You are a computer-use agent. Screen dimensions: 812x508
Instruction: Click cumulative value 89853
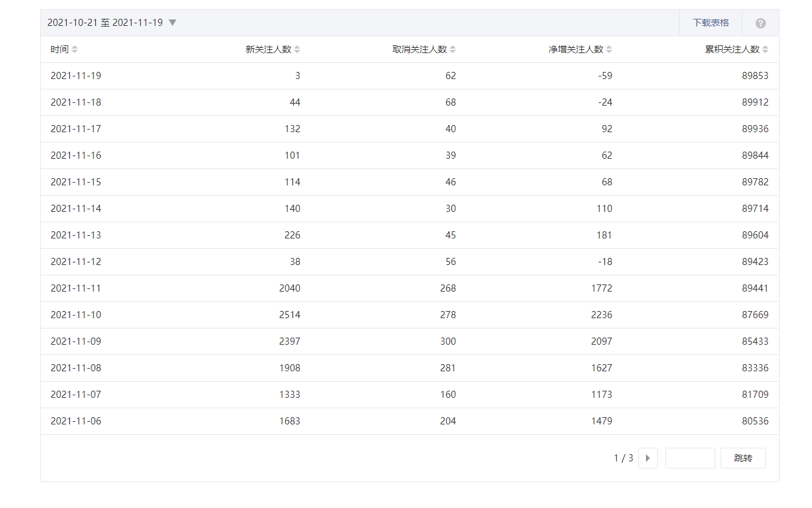click(x=755, y=76)
